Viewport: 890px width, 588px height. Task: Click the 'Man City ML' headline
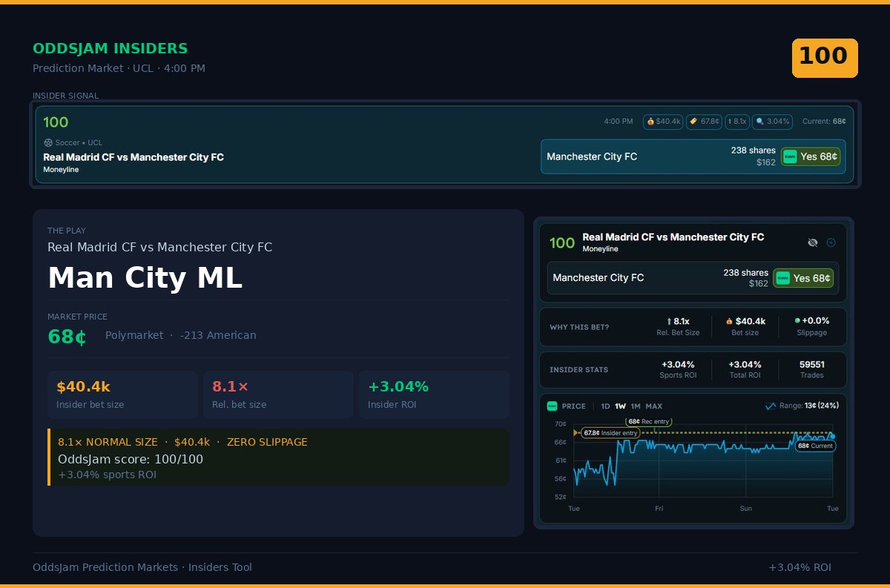(145, 278)
